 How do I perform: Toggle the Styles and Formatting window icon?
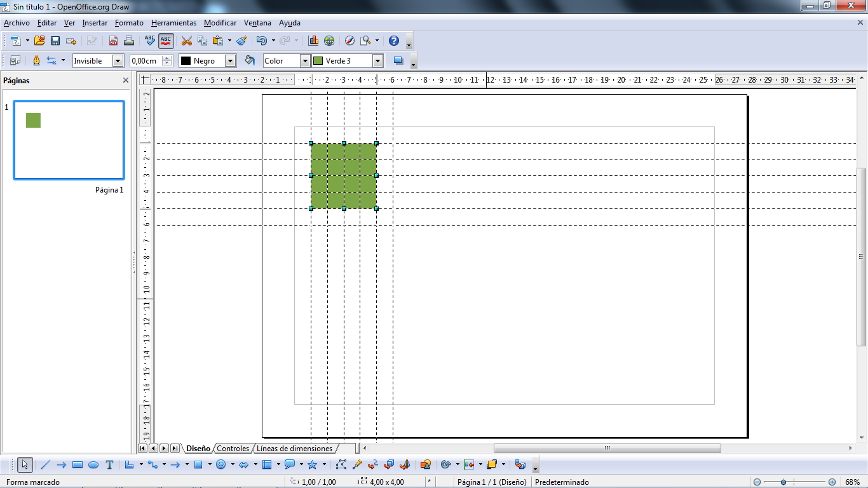click(15, 60)
